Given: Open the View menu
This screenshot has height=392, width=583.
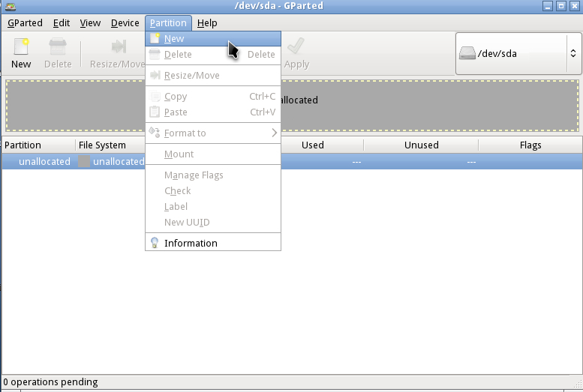Looking at the screenshot, I should tap(90, 23).
